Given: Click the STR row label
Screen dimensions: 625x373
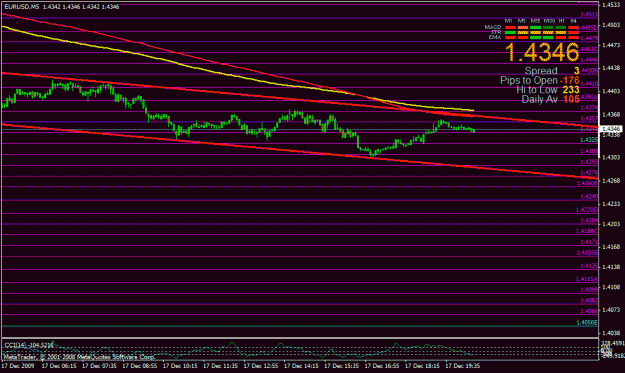Looking at the screenshot, I should (x=496, y=32).
